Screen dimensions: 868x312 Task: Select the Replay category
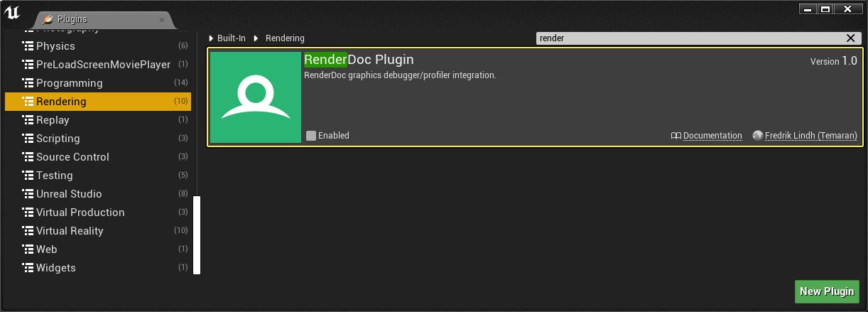98,120
